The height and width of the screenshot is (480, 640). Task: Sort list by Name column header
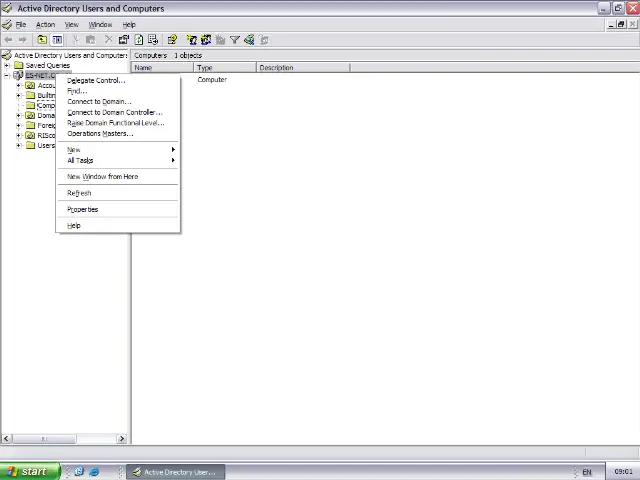tap(162, 68)
